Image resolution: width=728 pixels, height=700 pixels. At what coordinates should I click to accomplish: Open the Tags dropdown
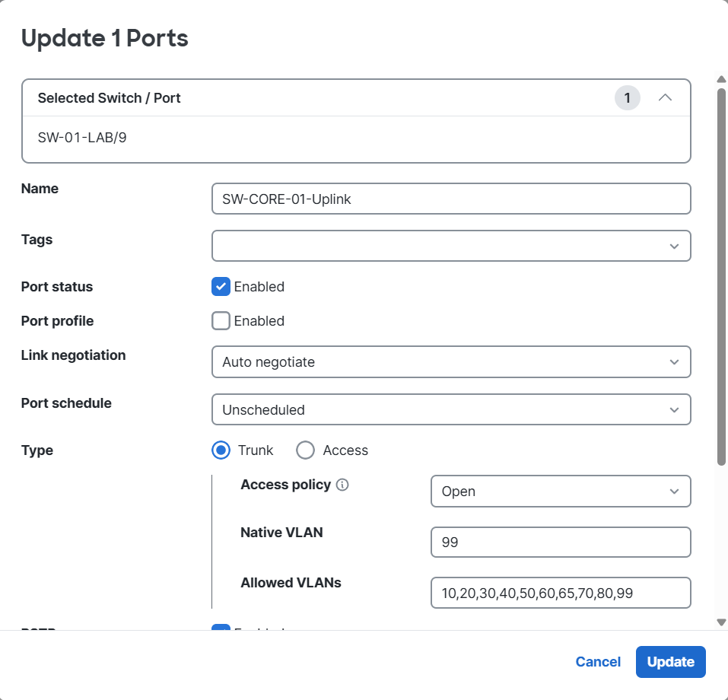pos(450,246)
